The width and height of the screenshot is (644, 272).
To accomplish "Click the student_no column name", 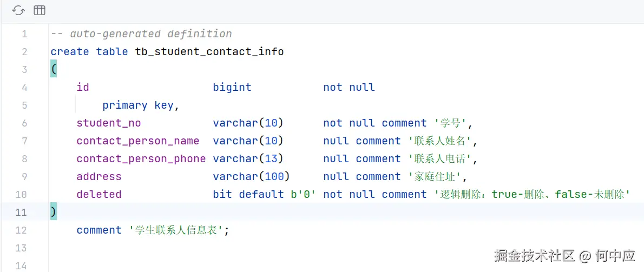I will pos(108,123).
